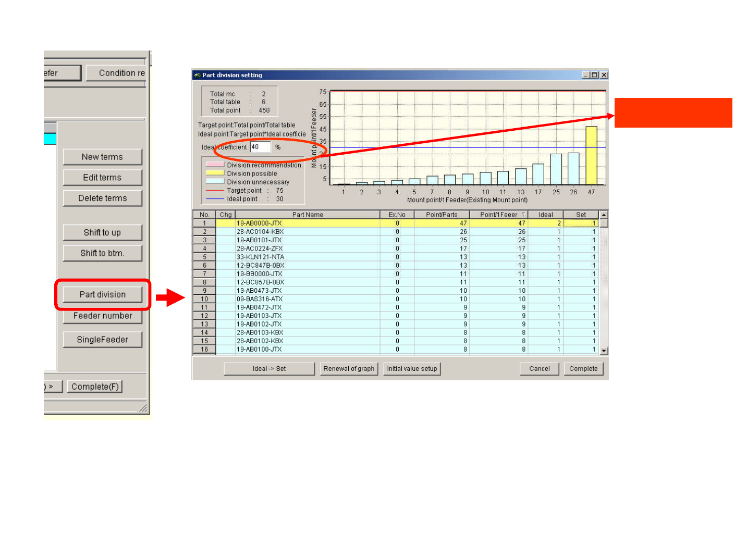Click the SingleFeeder button

click(102, 340)
